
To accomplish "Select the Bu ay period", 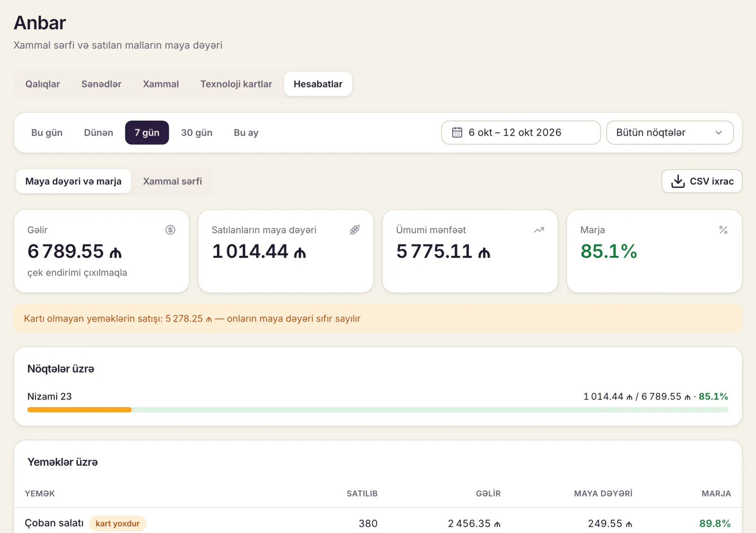I will tap(246, 132).
